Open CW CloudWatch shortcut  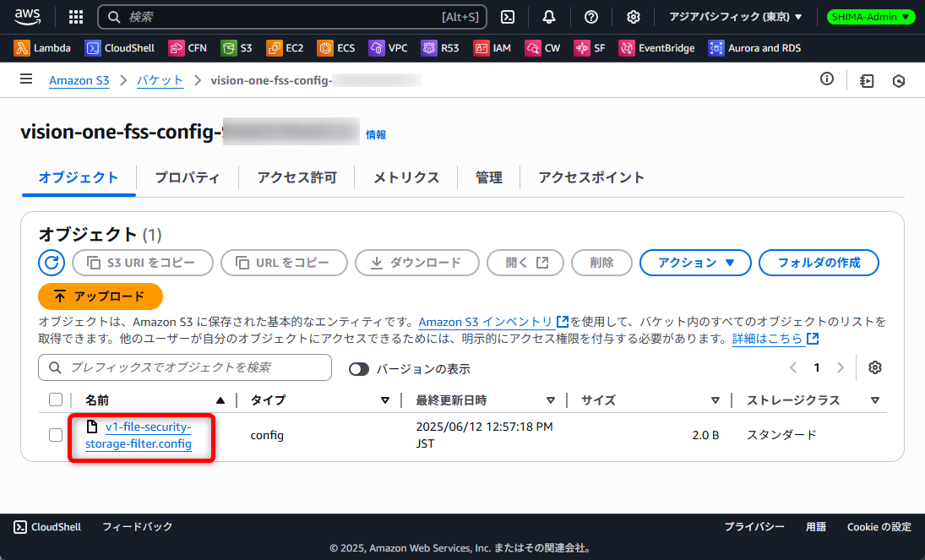542,48
